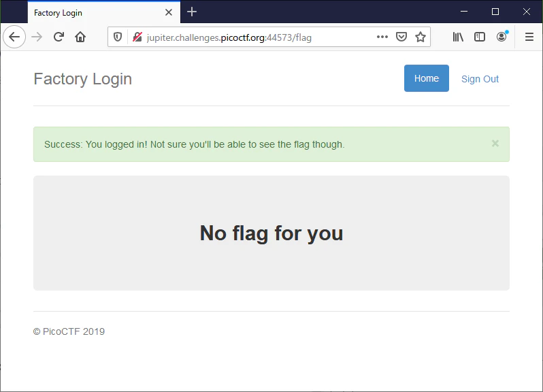This screenshot has width=543, height=392.
Task: Bookmark this page with the star
Action: pos(421,37)
